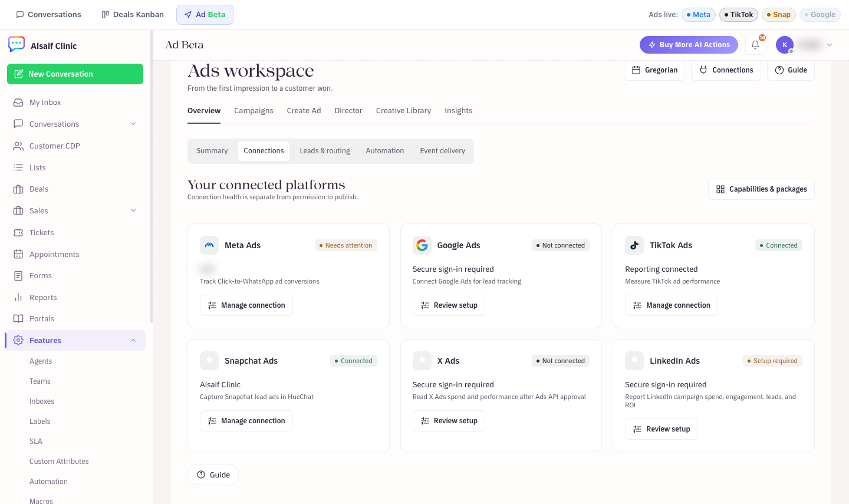Click Gregorian calendar button

tap(654, 70)
